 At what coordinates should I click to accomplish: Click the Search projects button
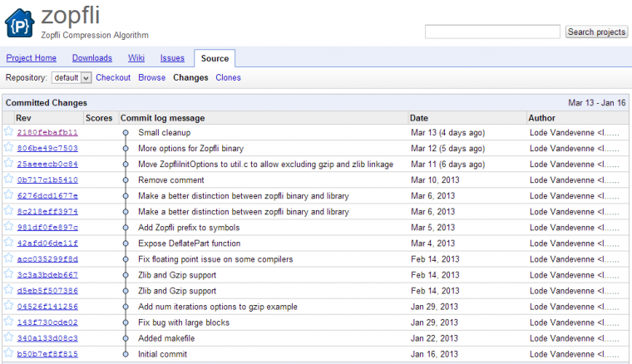pos(596,32)
